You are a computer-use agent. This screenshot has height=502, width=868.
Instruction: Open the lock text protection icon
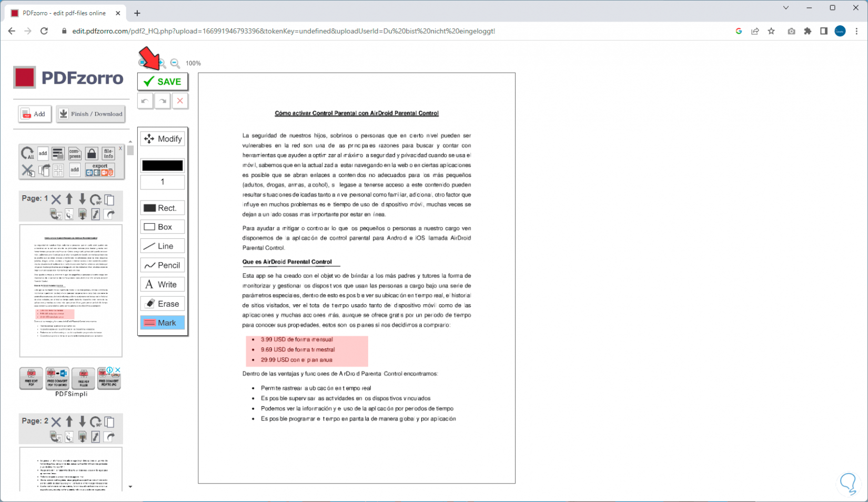pyautogui.click(x=58, y=154)
